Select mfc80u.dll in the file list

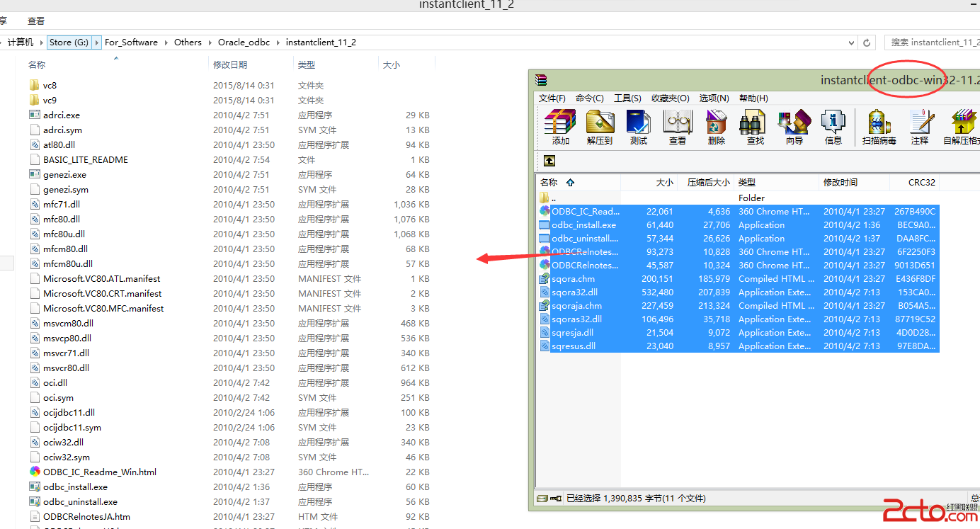tap(64, 234)
